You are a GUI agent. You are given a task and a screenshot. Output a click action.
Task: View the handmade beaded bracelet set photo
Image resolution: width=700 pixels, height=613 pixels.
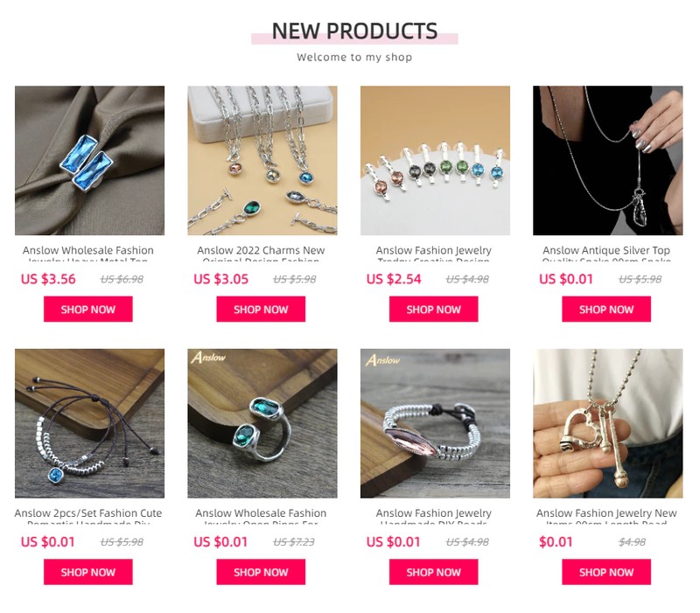pos(89,423)
